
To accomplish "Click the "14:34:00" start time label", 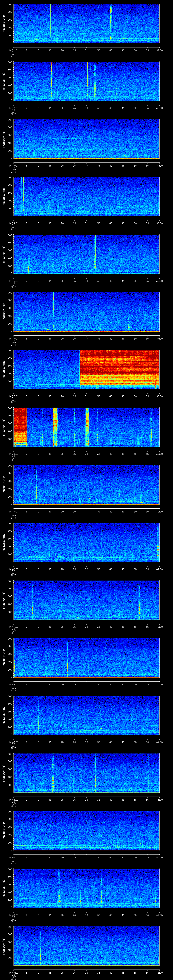I will coord(13,223).
